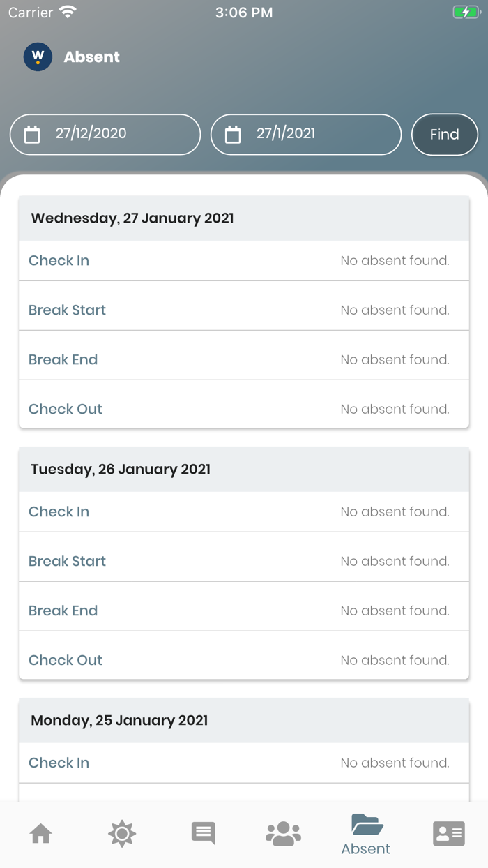Image resolution: width=488 pixels, height=868 pixels.
Task: Select Check Out under Wednesday, 27 January
Action: pyautogui.click(x=66, y=409)
